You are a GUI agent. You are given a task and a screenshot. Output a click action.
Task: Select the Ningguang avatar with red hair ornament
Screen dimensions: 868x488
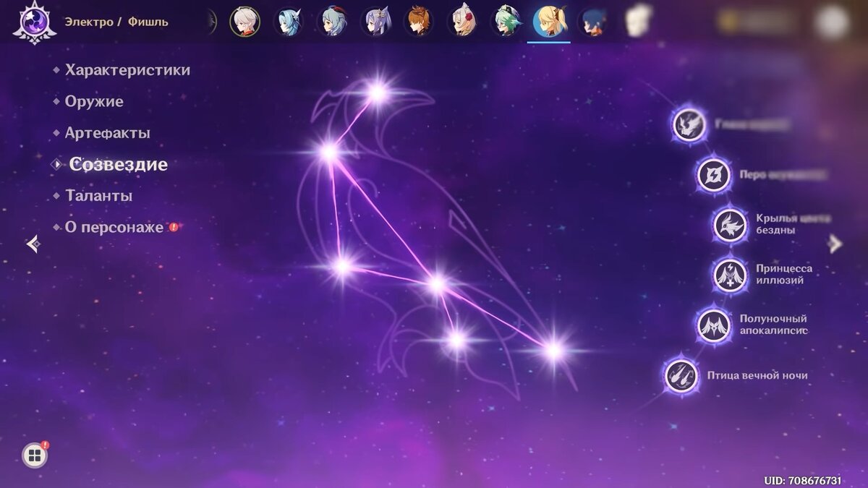(x=462, y=22)
